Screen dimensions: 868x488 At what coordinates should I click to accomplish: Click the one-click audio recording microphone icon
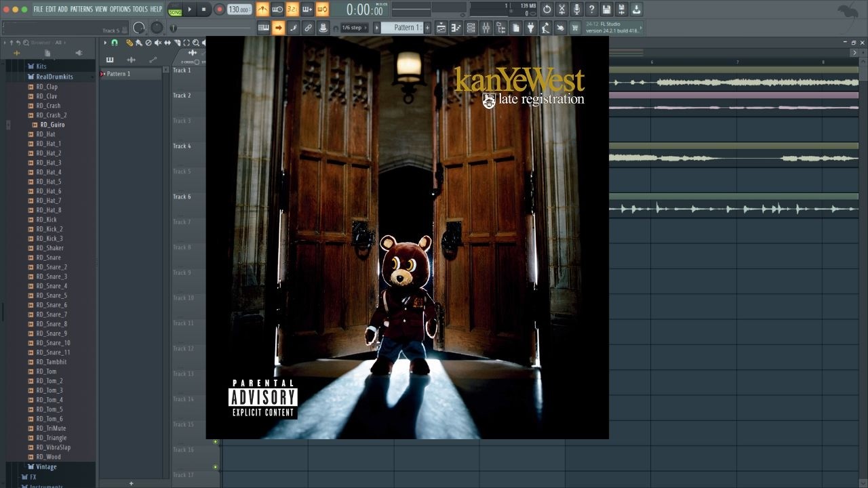click(x=576, y=9)
